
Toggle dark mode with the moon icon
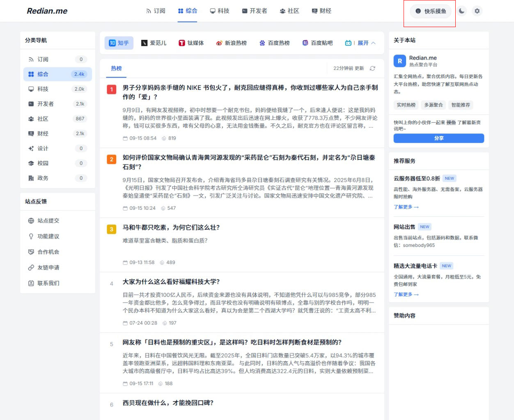(461, 11)
